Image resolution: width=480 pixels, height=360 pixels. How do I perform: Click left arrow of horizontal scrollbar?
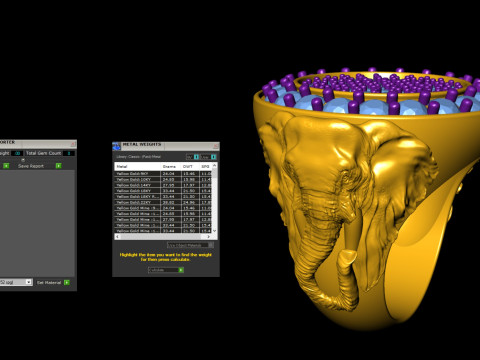(117, 236)
